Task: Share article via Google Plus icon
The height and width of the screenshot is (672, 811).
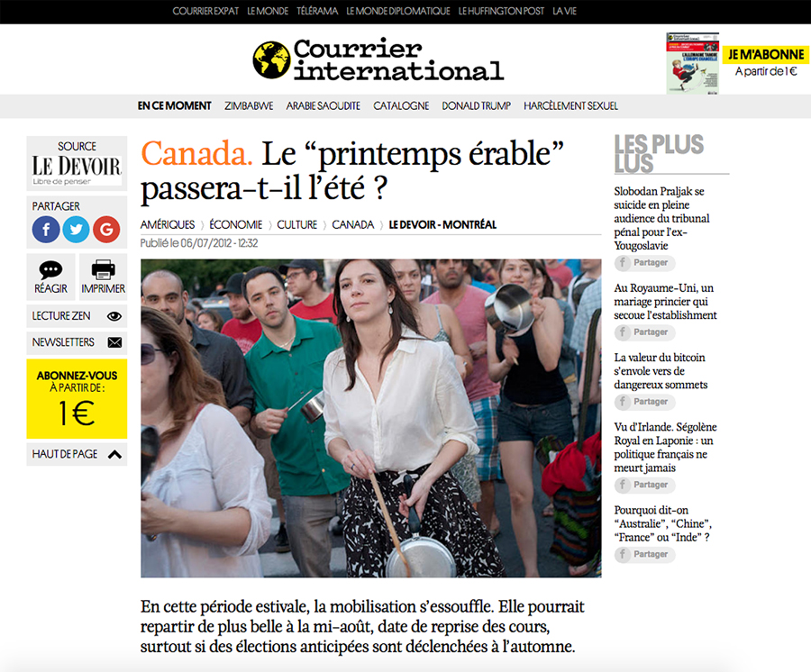Action: point(106,229)
